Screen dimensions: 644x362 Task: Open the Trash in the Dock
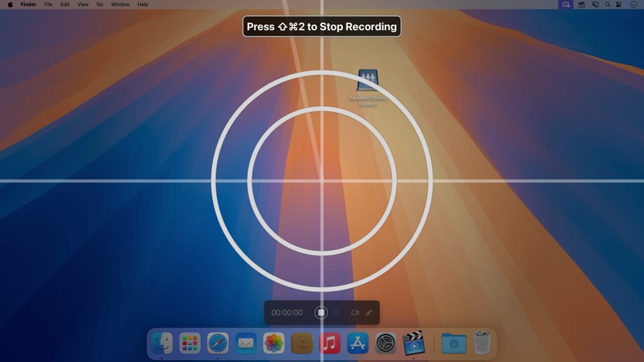click(482, 343)
